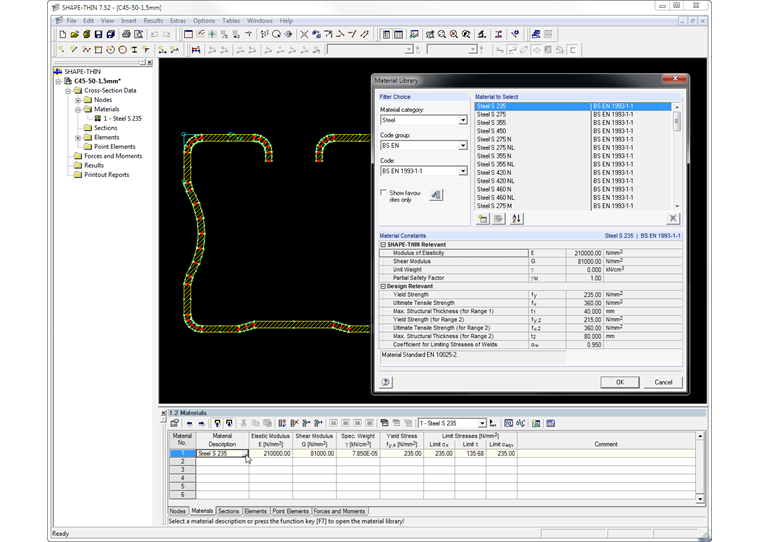
Task: Click the Print icon in main toolbar
Action: pyautogui.click(x=126, y=34)
